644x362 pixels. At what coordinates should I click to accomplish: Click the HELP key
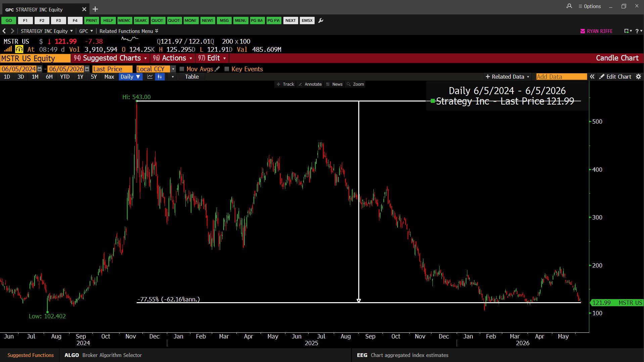tap(108, 21)
